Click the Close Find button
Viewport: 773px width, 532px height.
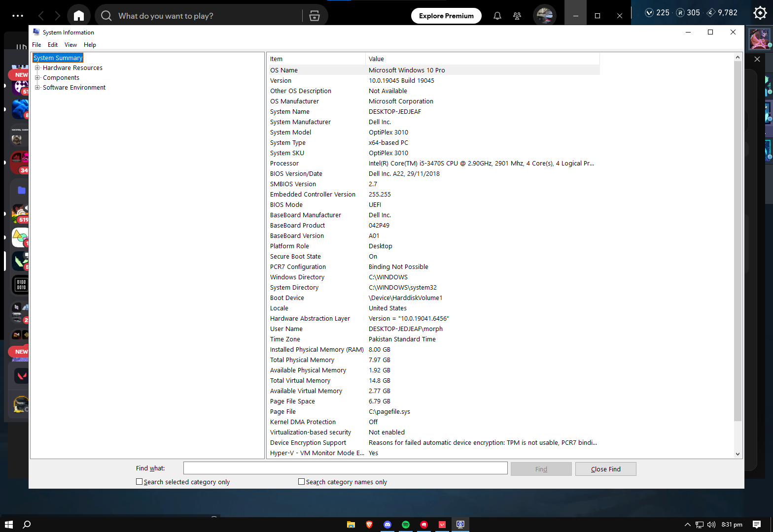(605, 469)
